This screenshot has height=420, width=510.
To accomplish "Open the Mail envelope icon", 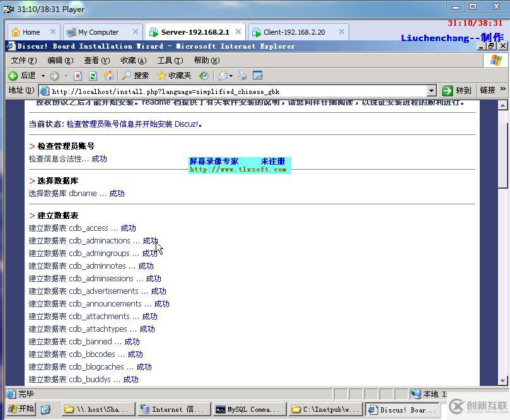I will (223, 76).
